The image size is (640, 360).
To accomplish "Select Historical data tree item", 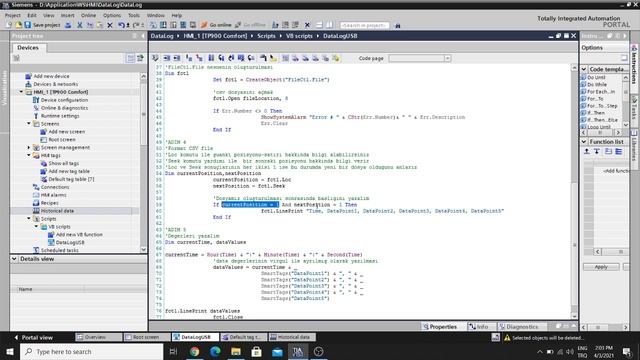I will coord(57,211).
